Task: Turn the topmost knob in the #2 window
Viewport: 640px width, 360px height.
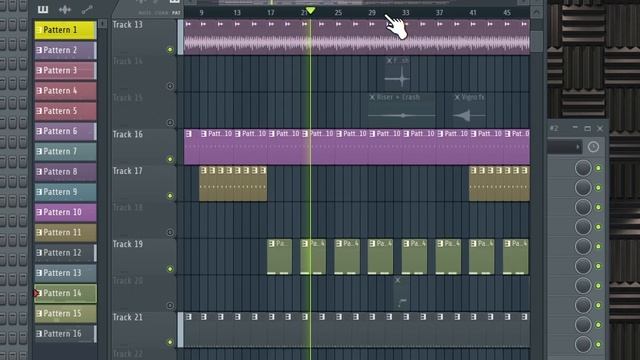Action: tap(583, 168)
